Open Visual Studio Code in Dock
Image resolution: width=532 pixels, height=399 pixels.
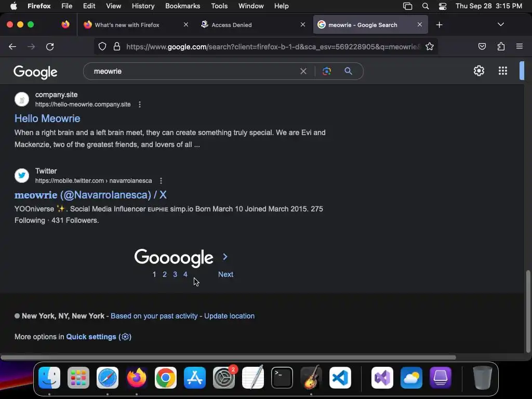click(x=340, y=378)
